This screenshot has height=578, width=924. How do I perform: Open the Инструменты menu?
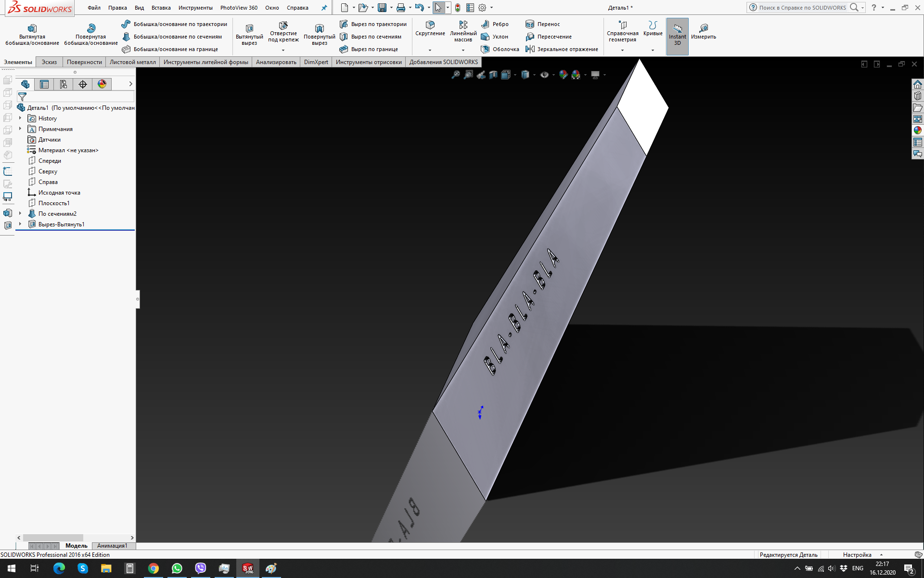pos(195,8)
